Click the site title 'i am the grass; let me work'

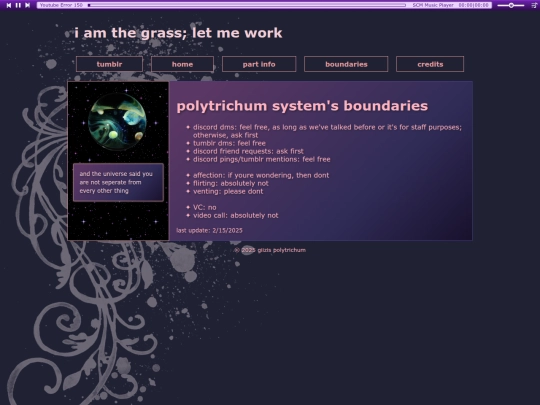point(178,33)
